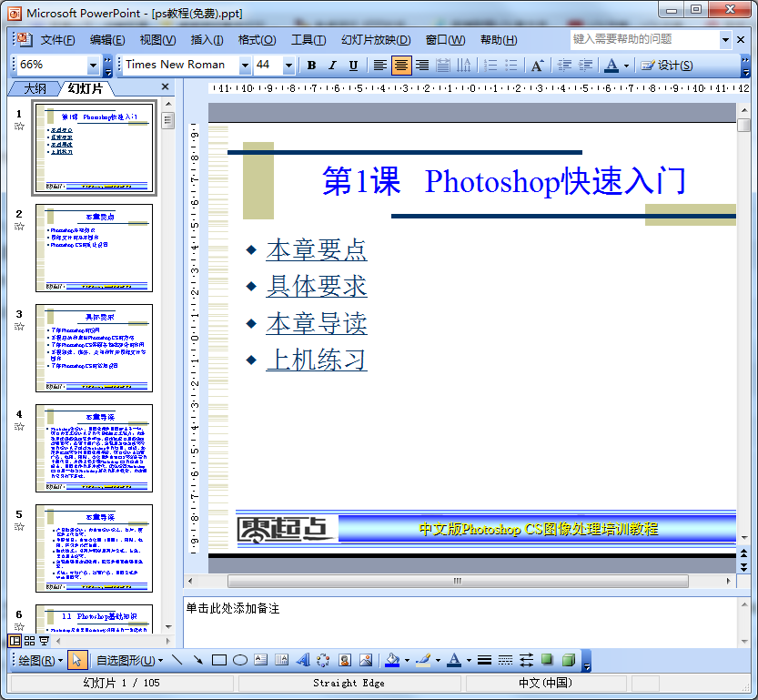Click the increase font size icon
758x700 pixels.
(x=537, y=66)
